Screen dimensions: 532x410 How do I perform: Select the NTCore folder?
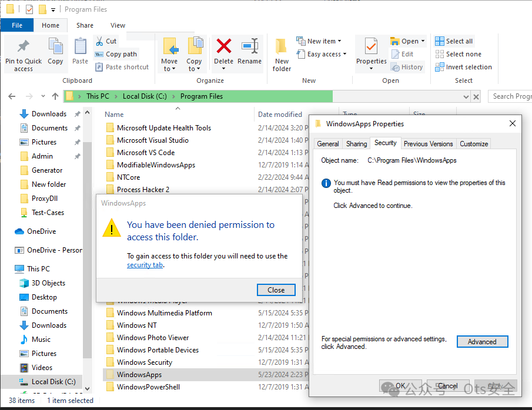[x=129, y=177]
